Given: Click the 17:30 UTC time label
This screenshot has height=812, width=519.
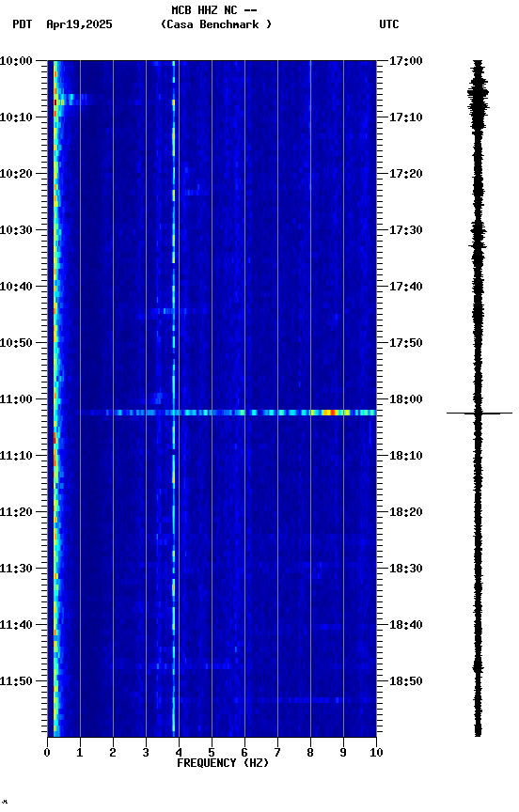Looking at the screenshot, I should click(x=406, y=230).
